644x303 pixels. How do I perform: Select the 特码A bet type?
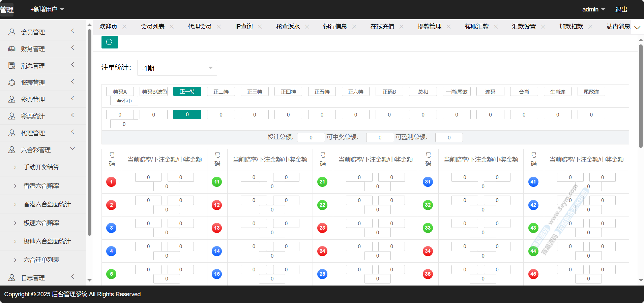120,92
